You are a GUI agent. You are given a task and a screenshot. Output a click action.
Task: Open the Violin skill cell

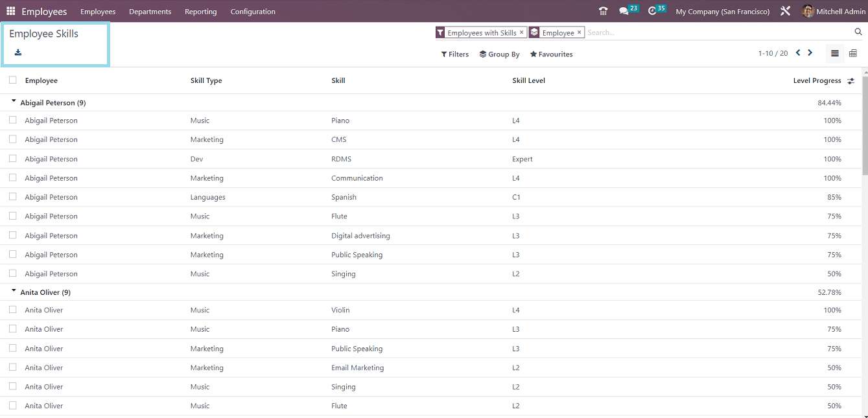(x=341, y=310)
